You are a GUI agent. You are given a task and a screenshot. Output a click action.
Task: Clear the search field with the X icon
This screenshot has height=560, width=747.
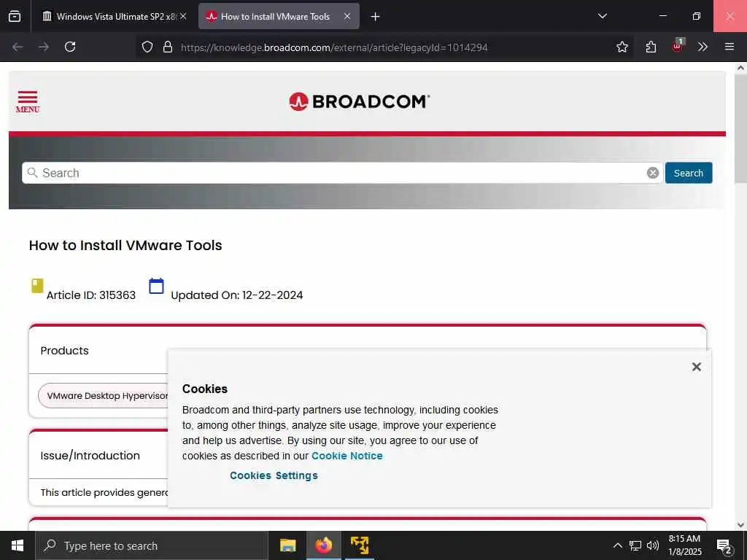point(653,173)
